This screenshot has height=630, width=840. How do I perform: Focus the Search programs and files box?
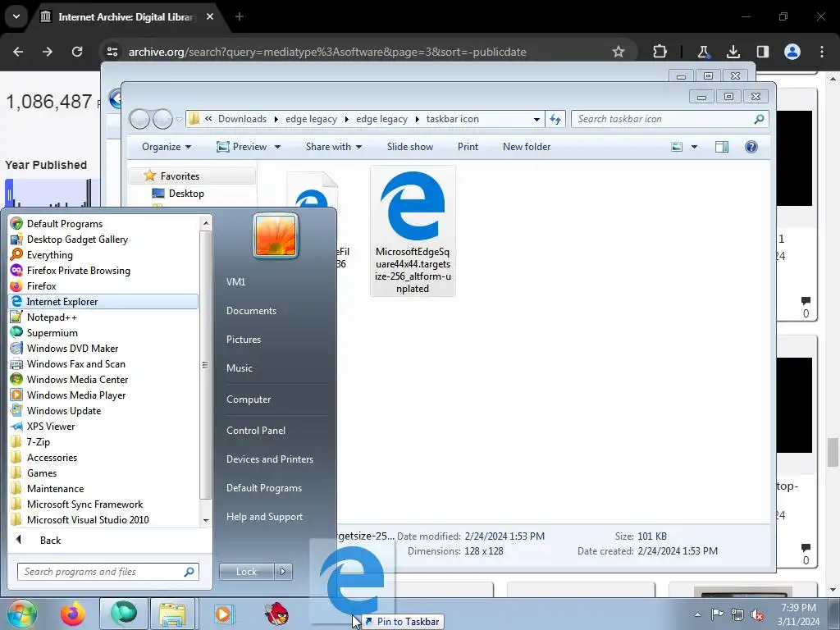108,572
